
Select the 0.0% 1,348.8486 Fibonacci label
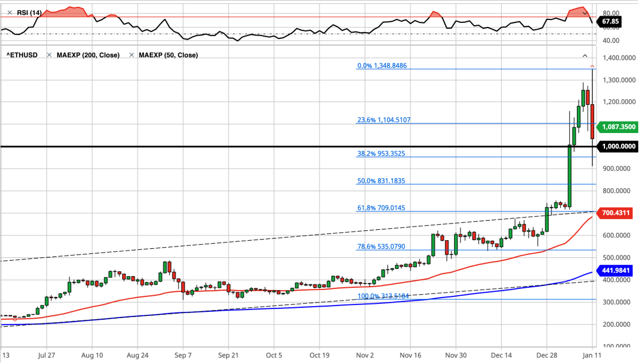(382, 66)
